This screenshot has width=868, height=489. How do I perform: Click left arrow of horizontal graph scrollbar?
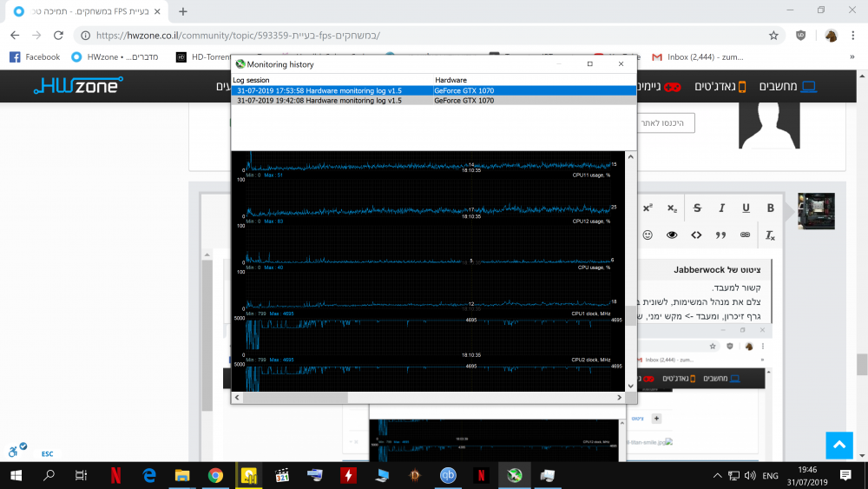tap(238, 397)
